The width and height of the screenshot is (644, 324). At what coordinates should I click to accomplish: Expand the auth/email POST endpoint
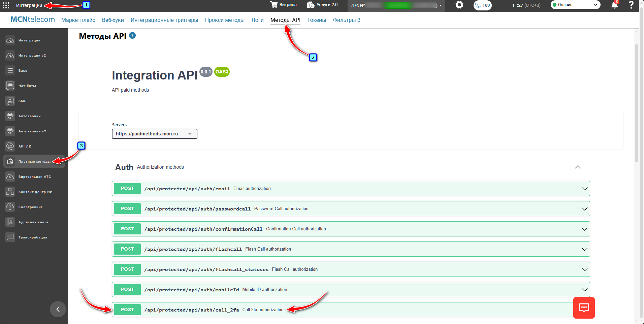click(x=350, y=189)
